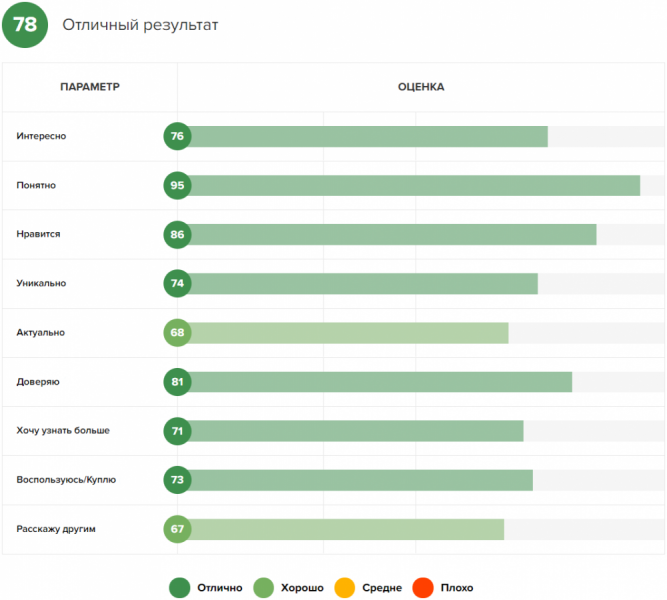Click the 74 score circle for Уникально
This screenshot has width=667, height=600.
click(177, 283)
